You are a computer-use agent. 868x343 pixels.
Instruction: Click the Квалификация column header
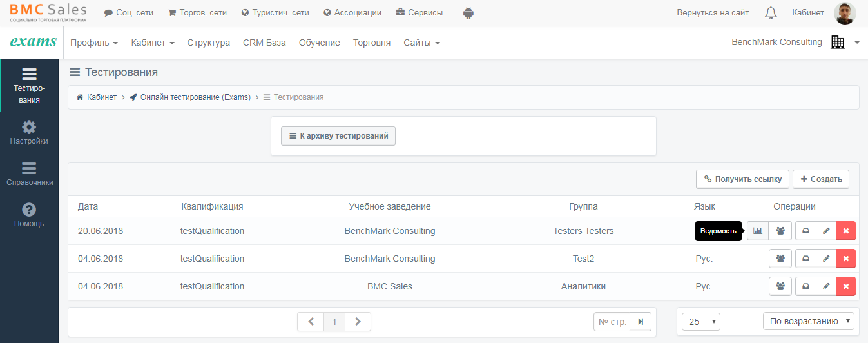tap(212, 206)
